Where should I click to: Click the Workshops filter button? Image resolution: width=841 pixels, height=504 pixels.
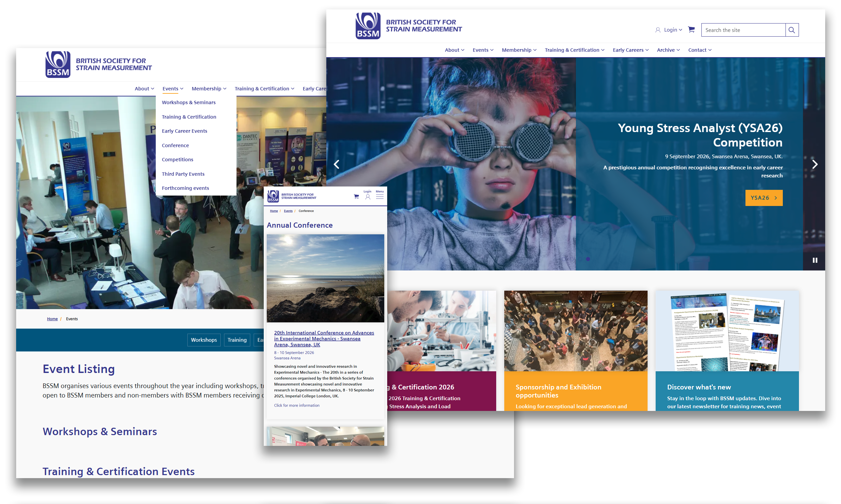204,340
